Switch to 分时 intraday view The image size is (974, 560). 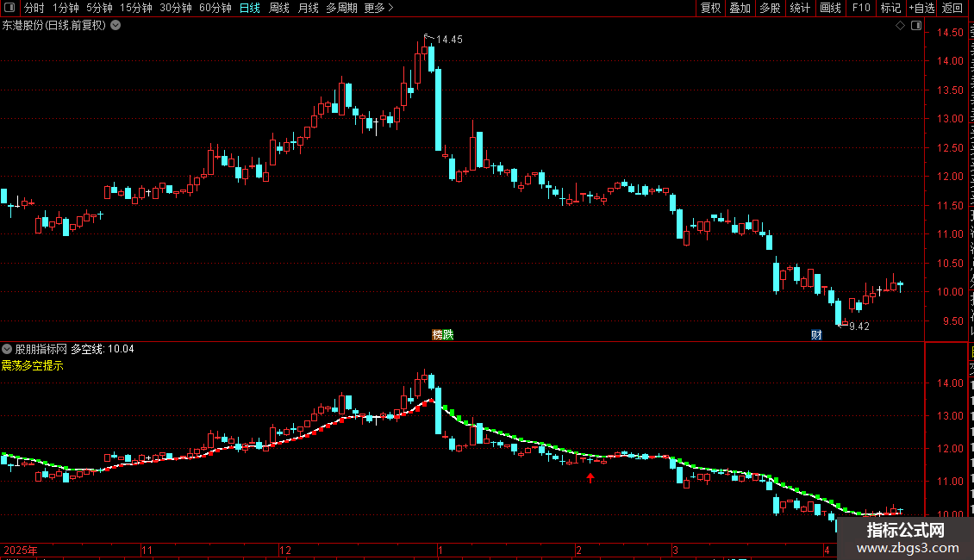pos(34,8)
